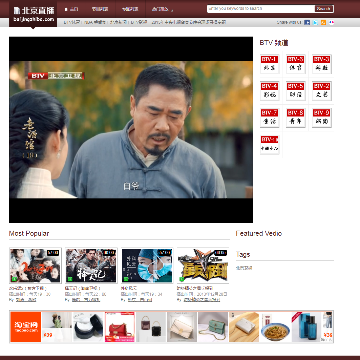Click the red handbag ad in banner
This screenshot has width=360, height=360.
[120, 327]
